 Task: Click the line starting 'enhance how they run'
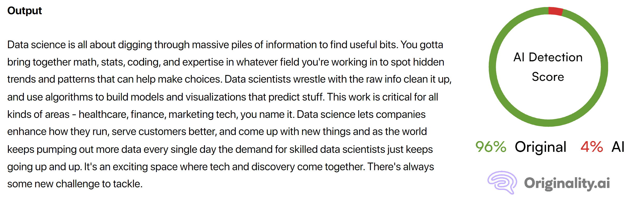(x=217, y=132)
